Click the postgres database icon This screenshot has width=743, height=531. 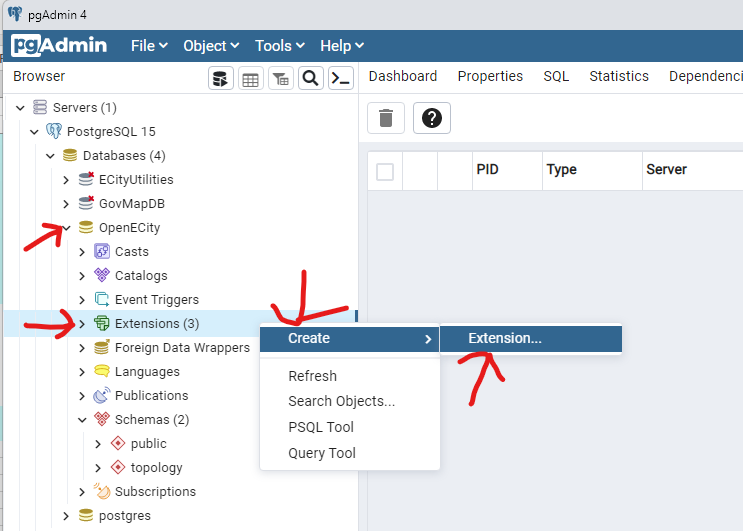point(86,515)
